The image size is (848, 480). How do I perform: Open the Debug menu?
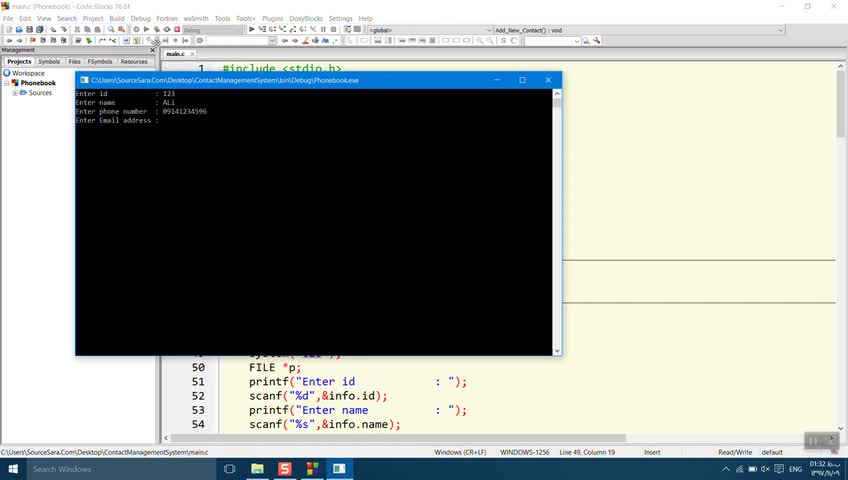click(x=140, y=18)
